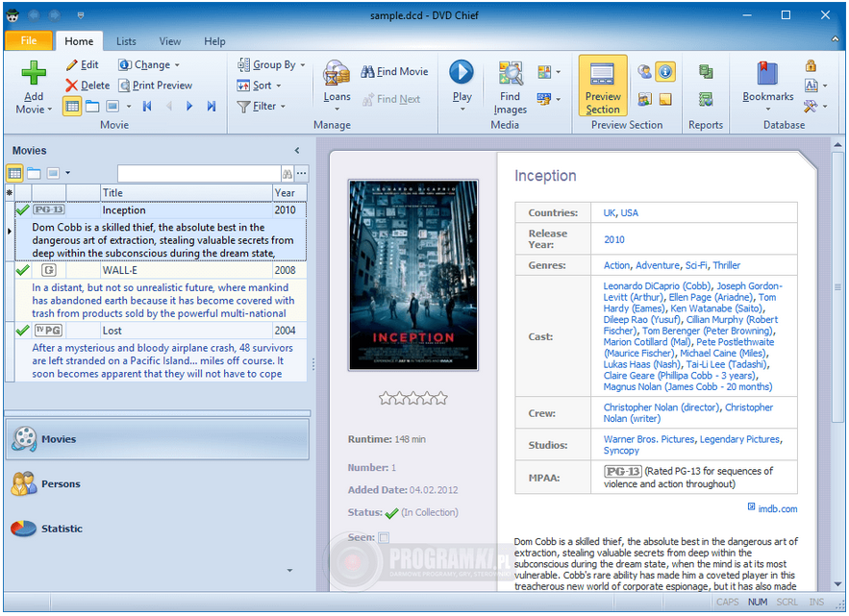
Task: Select the Home ribbon tab
Action: pos(79,41)
